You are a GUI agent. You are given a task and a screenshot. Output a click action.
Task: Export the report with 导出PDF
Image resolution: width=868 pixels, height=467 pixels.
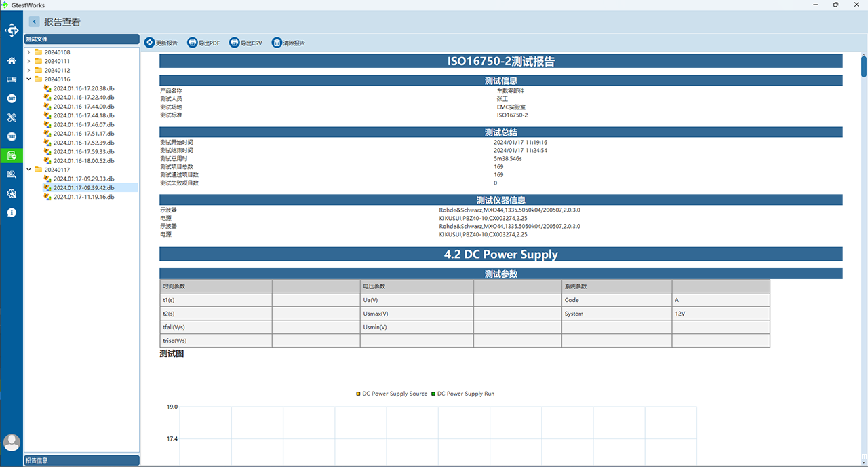(204, 43)
